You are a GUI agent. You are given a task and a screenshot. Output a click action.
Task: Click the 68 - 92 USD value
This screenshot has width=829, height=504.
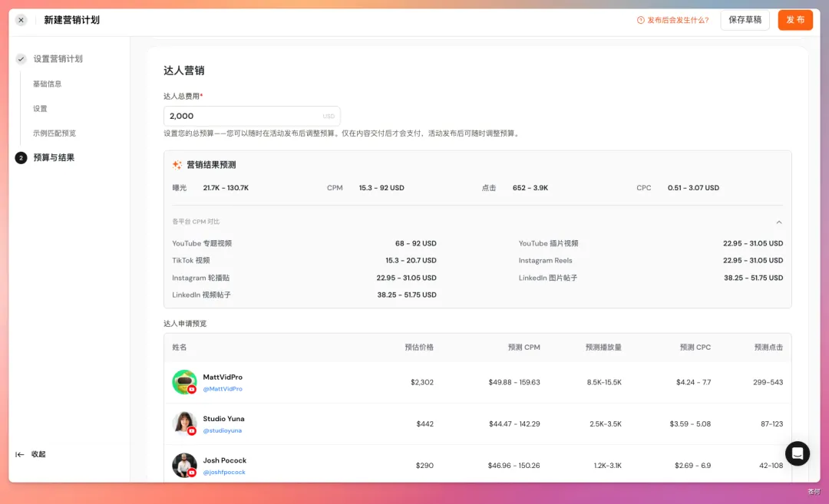click(415, 243)
